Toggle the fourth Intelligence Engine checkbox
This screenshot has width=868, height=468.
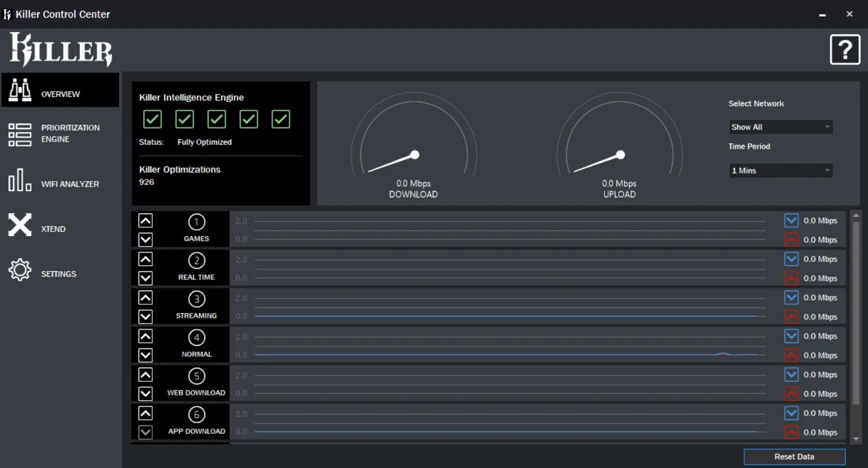(x=249, y=119)
